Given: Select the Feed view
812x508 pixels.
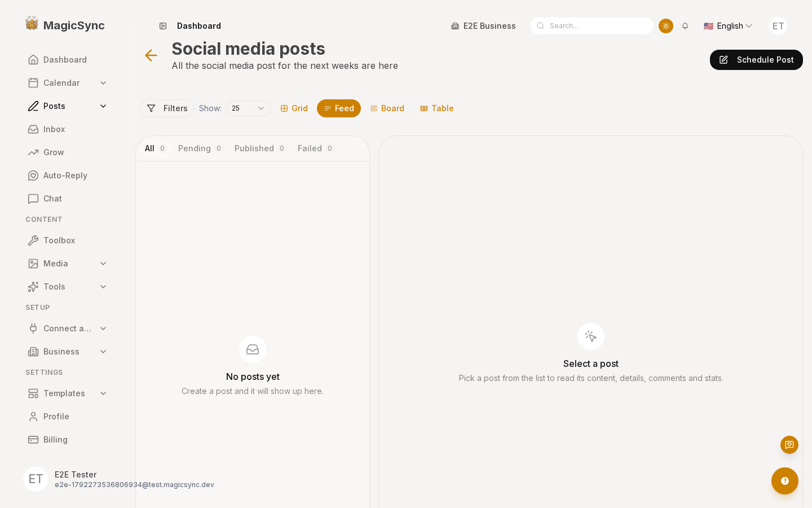Looking at the screenshot, I should pos(339,108).
